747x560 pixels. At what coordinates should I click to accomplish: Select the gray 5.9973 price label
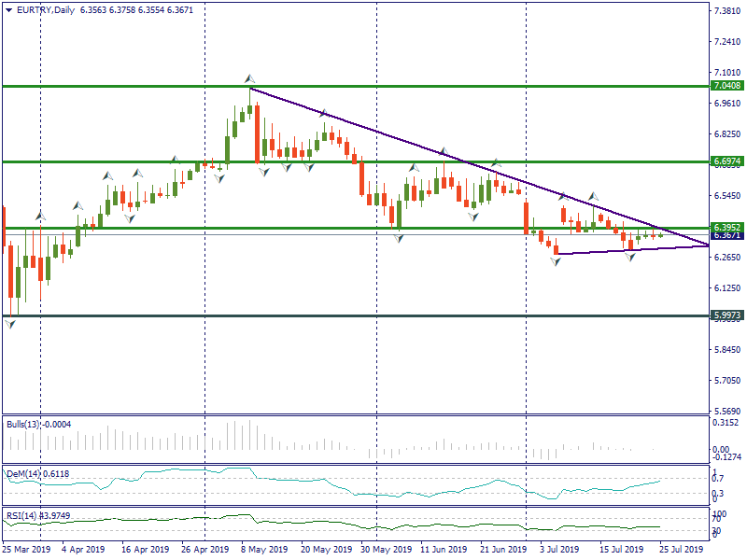tap(726, 315)
